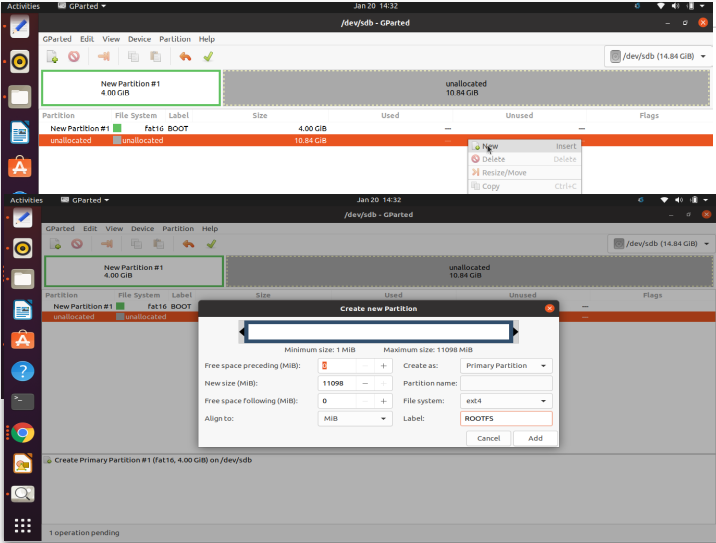Click Paste icon in lower GParted toolbar

[x=158, y=244]
